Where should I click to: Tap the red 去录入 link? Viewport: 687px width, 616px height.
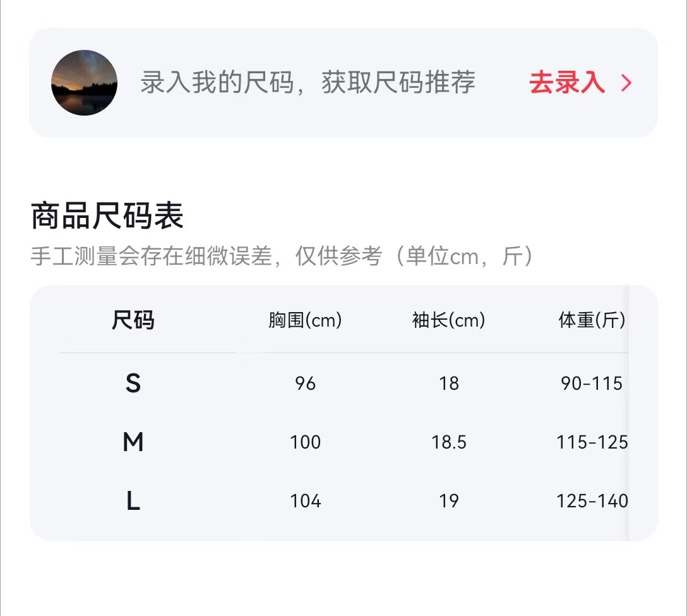point(566,83)
